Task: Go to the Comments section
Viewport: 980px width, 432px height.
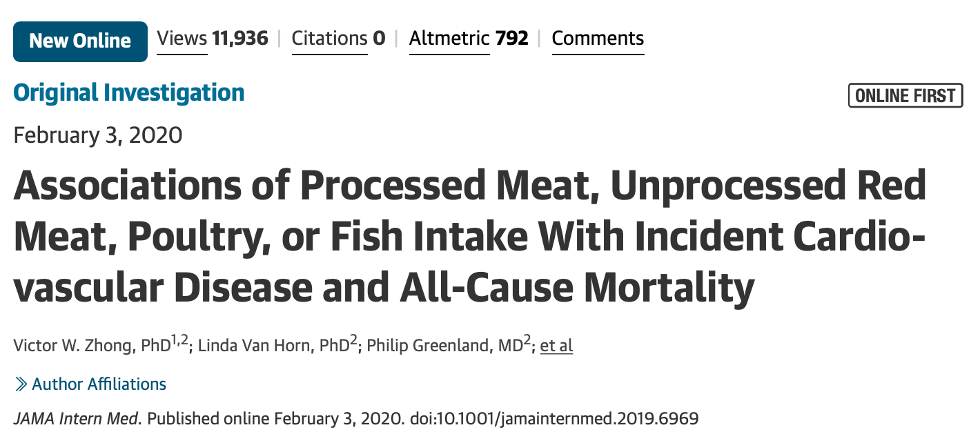Action: pyautogui.click(x=598, y=39)
